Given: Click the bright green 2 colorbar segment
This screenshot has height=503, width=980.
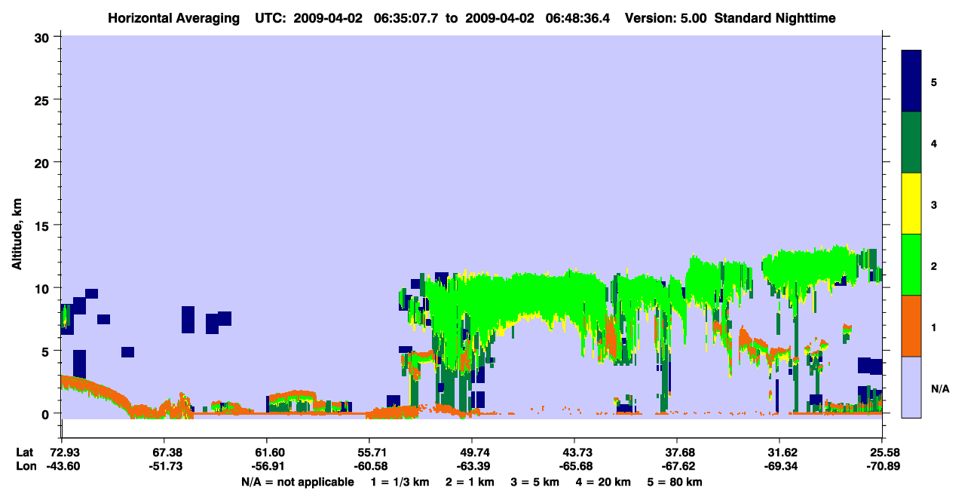Looking at the screenshot, I should 911,264.
